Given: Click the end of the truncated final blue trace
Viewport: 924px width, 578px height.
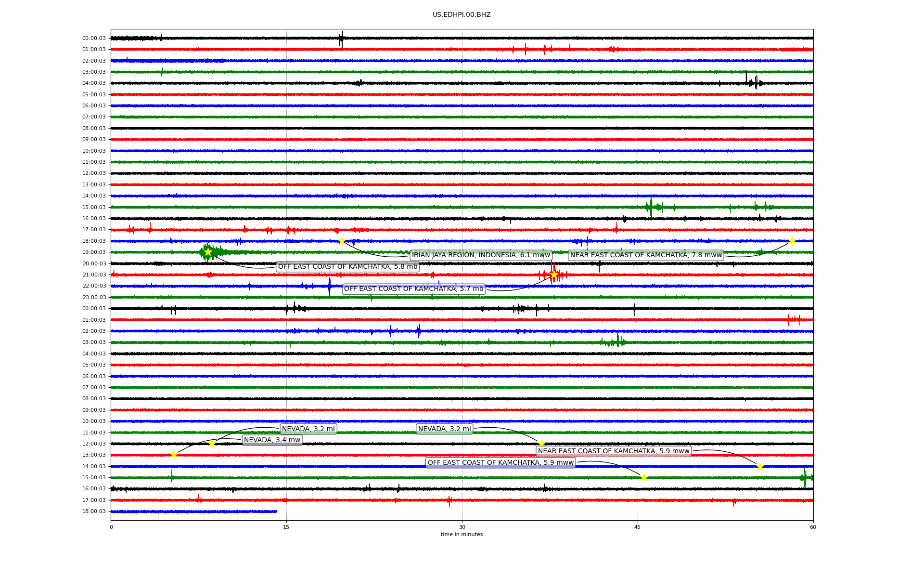Looking at the screenshot, I should pyautogui.click(x=276, y=512).
